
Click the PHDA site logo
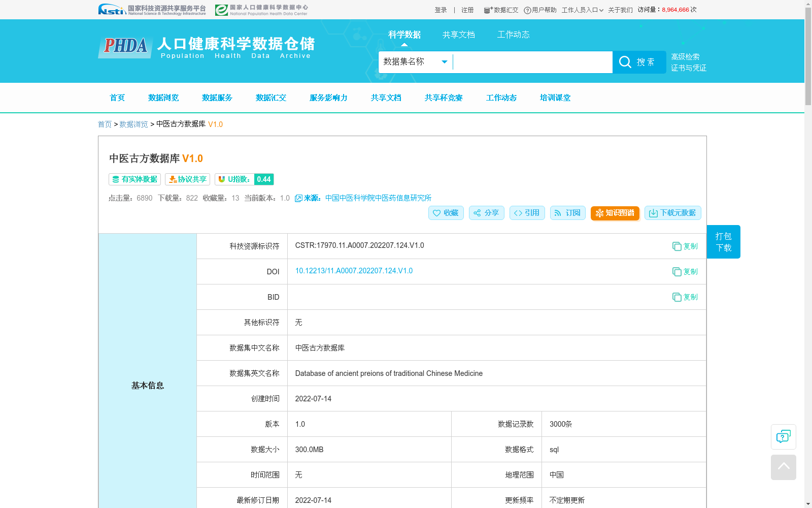(x=207, y=47)
